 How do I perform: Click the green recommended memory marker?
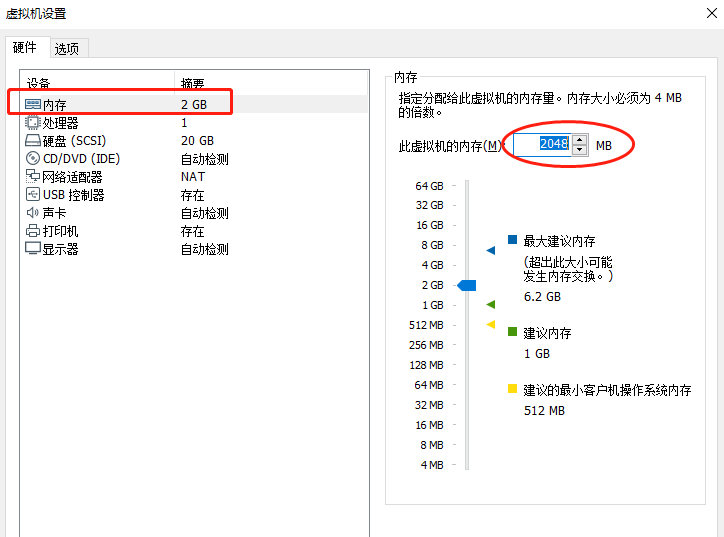[x=491, y=304]
